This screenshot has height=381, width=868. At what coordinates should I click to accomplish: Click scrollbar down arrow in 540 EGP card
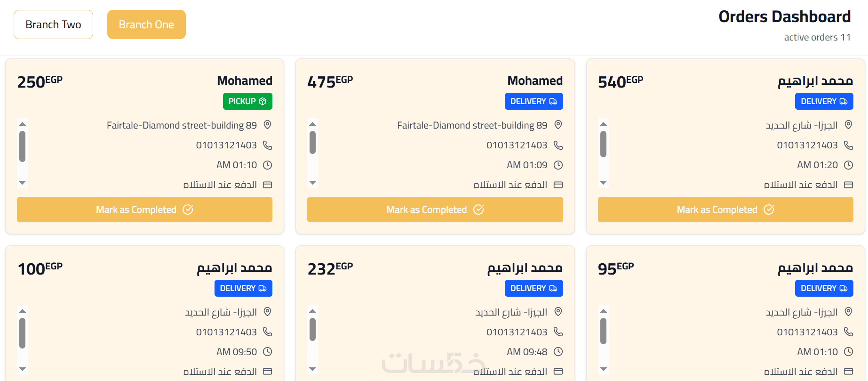604,183
